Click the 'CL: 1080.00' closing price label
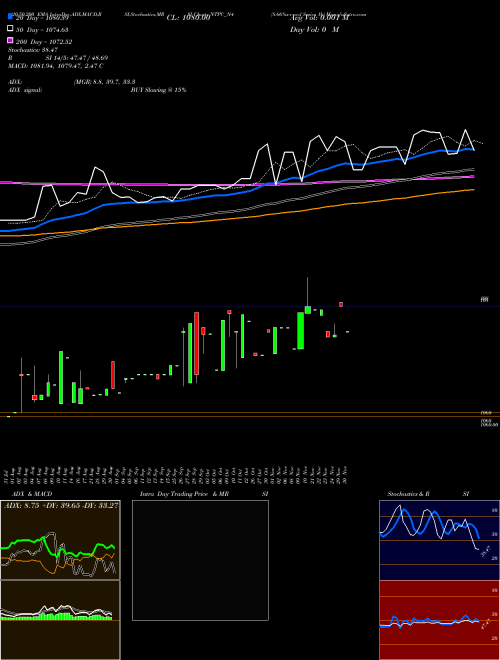The width and height of the screenshot is (500, 660). tap(188, 18)
